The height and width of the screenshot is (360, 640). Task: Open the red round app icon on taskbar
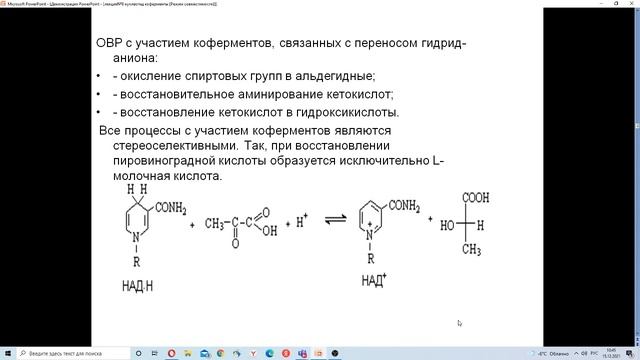click(x=286, y=353)
